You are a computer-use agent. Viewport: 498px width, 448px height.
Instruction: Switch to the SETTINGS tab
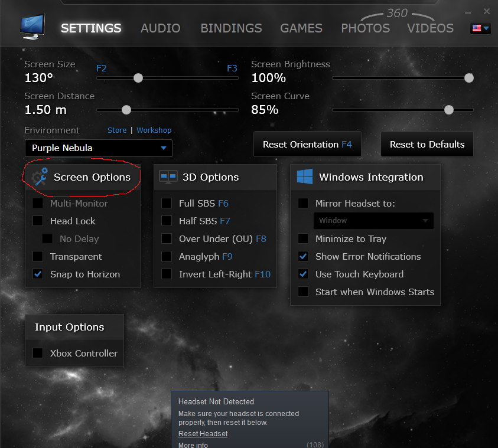[x=91, y=28]
